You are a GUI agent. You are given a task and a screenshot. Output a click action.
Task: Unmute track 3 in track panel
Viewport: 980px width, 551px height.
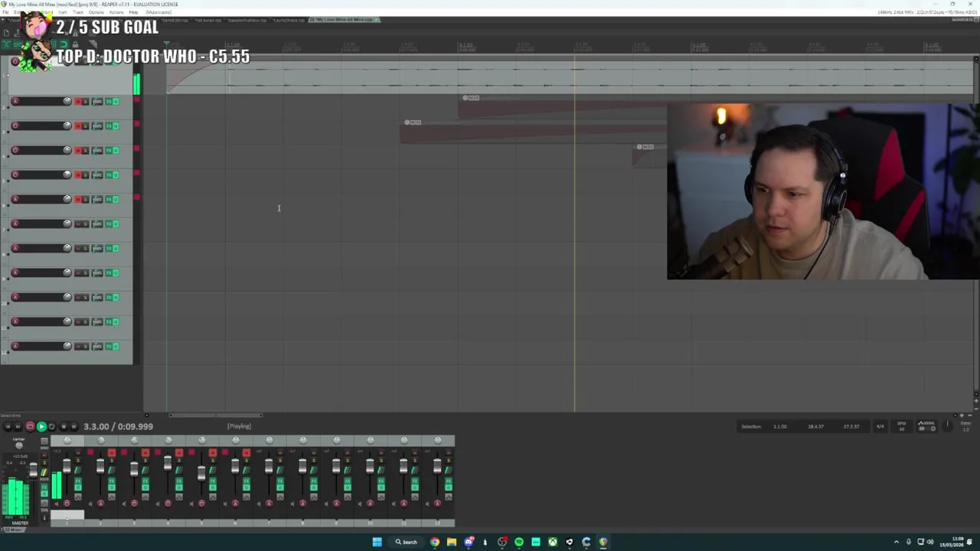78,126
